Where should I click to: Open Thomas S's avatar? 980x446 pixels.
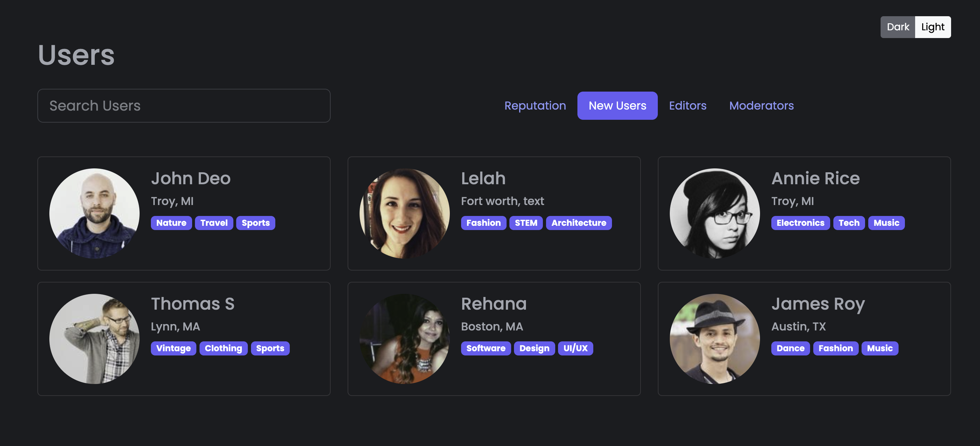tap(94, 339)
